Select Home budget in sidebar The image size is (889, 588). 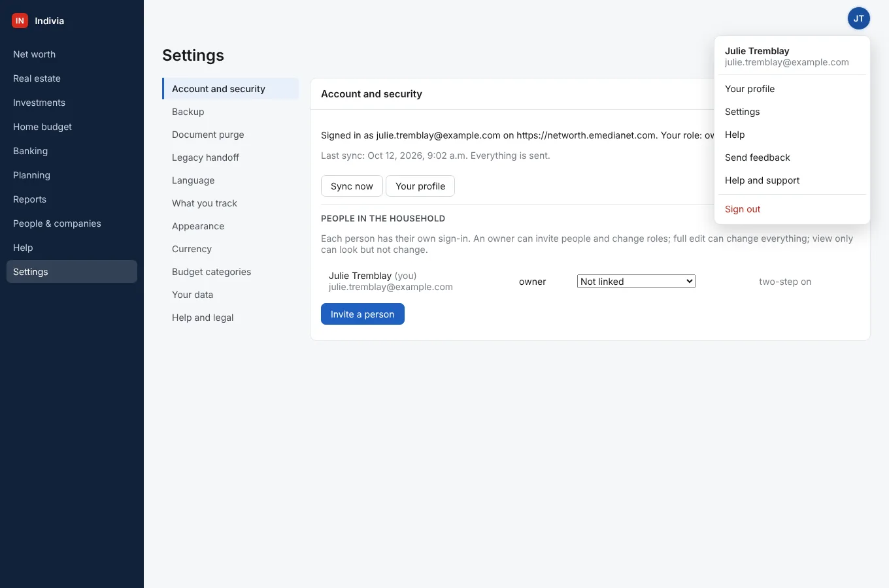(x=72, y=127)
